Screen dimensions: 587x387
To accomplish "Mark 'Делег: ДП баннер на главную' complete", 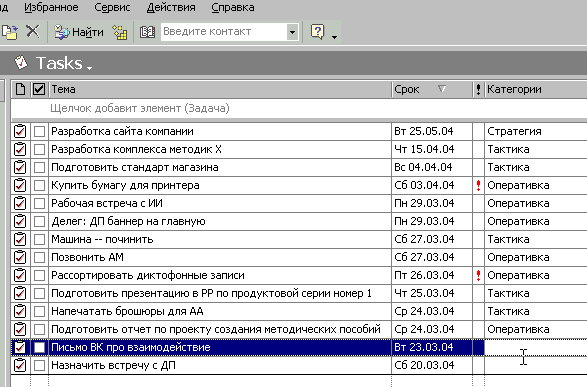I will coord(39,222).
